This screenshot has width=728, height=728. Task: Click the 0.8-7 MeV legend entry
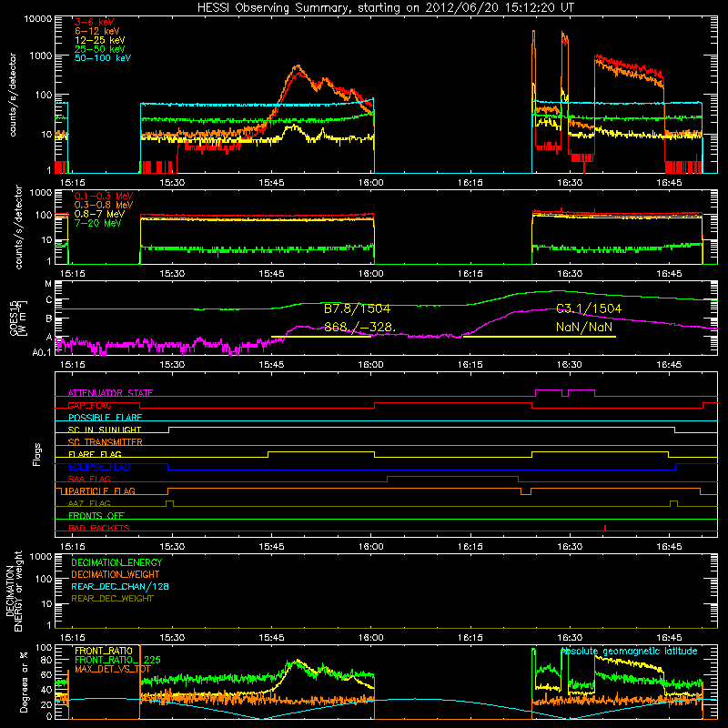click(99, 214)
